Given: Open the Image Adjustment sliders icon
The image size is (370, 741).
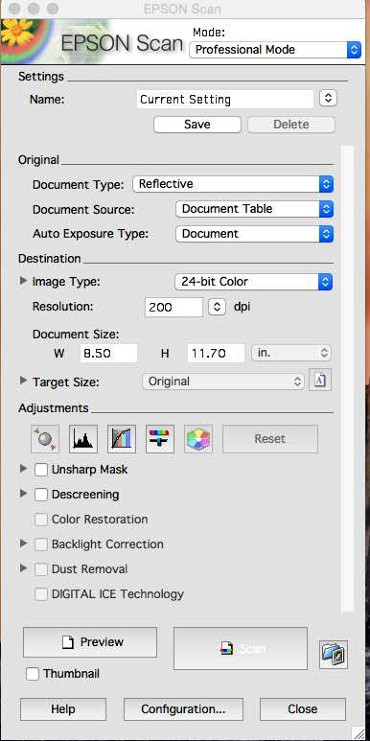Looking at the screenshot, I should click(160, 438).
